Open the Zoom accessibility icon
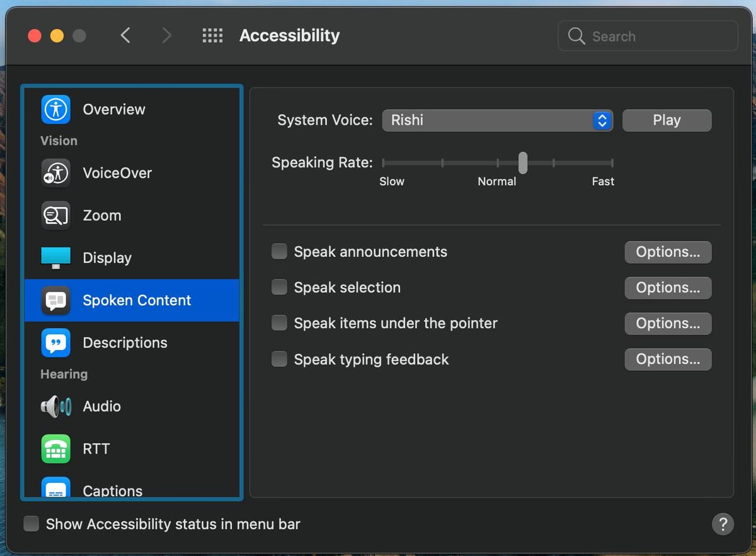Screen dimensions: 756x556 pyautogui.click(x=55, y=215)
